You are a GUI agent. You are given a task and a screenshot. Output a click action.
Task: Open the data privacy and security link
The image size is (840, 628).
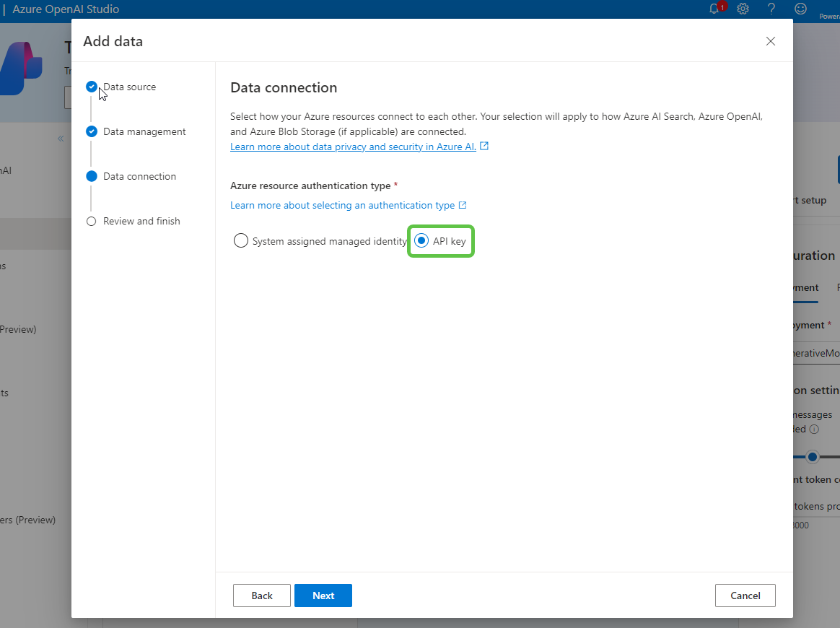(x=354, y=147)
